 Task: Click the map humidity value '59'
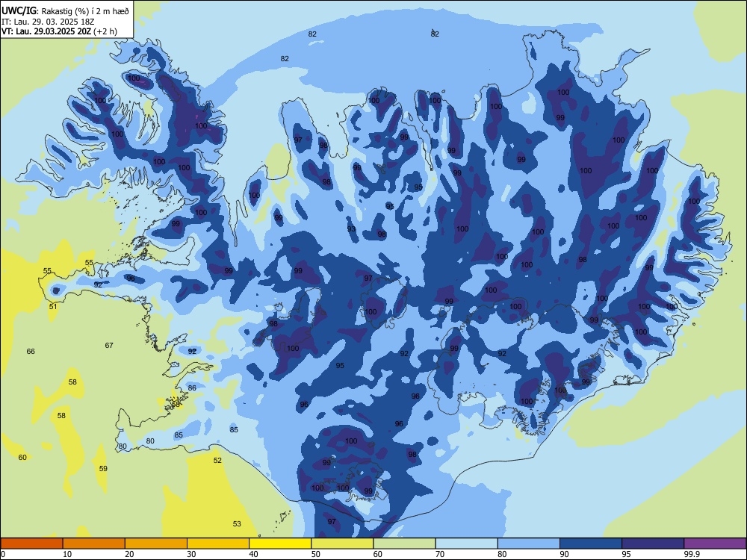coord(103,469)
